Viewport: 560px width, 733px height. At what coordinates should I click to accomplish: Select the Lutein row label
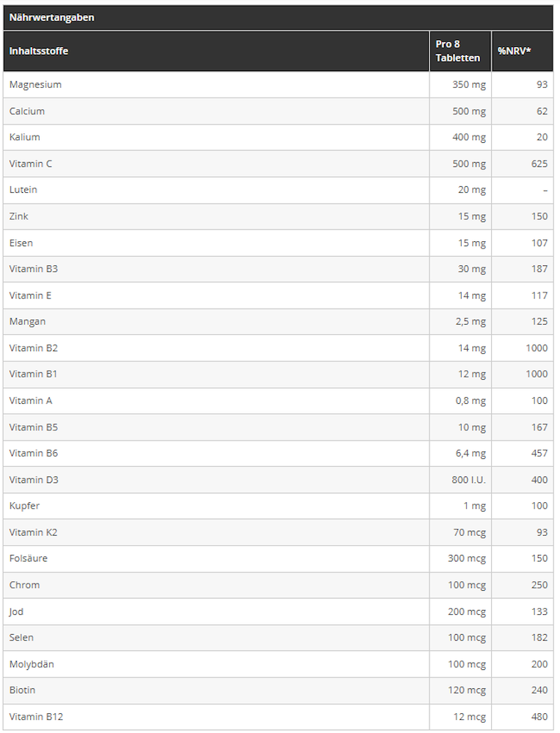(23, 190)
